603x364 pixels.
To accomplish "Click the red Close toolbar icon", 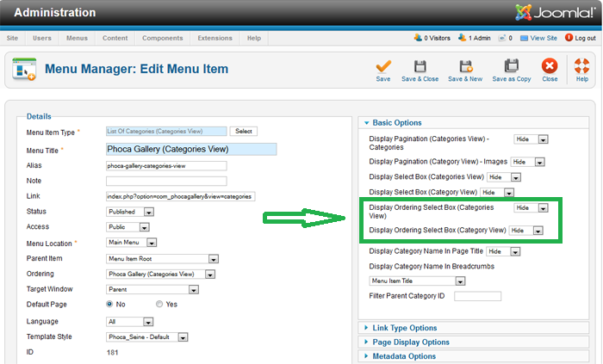I will pyautogui.click(x=550, y=66).
